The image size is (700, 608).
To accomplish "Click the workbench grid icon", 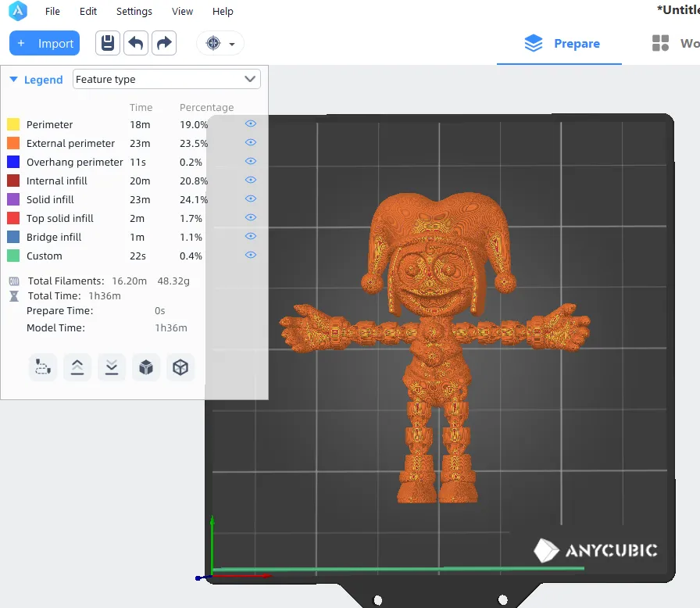I will [660, 43].
